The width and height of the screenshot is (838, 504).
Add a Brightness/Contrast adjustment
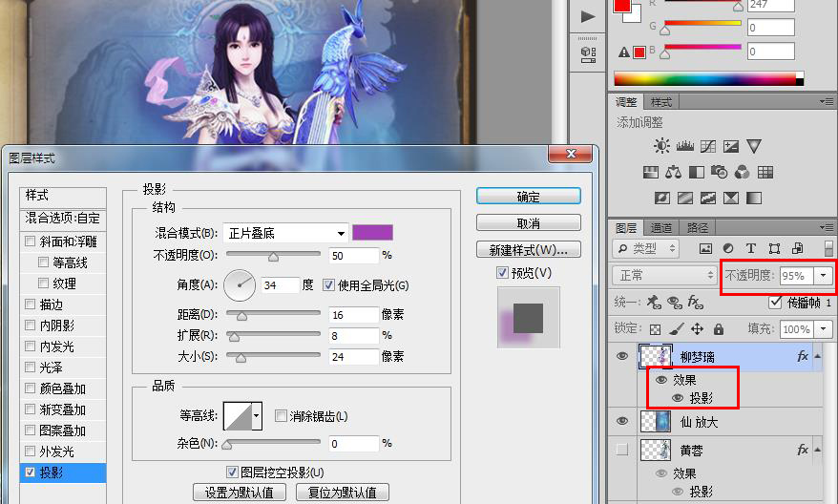(661, 146)
